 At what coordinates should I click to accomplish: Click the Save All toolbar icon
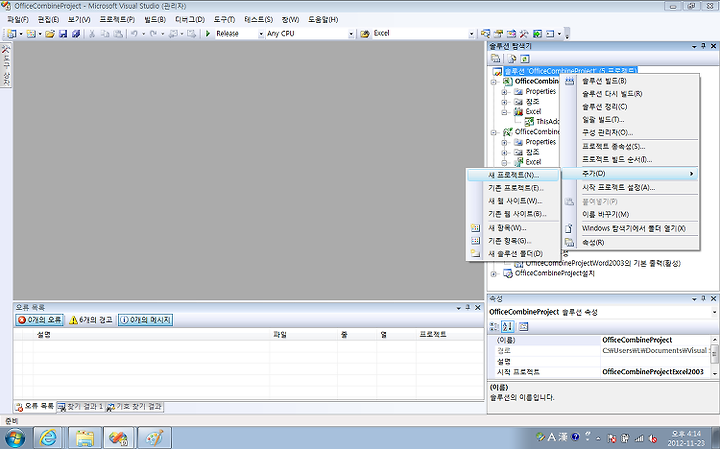76,34
